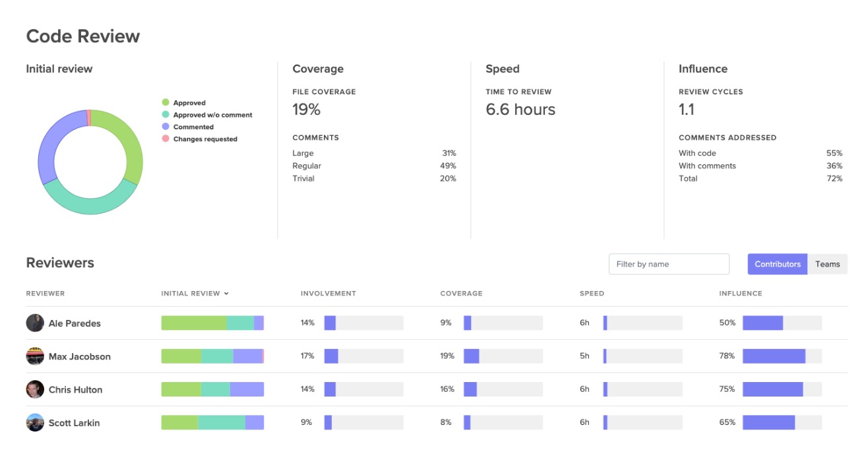Click Max Jacobson's influence progress bar

782,356
